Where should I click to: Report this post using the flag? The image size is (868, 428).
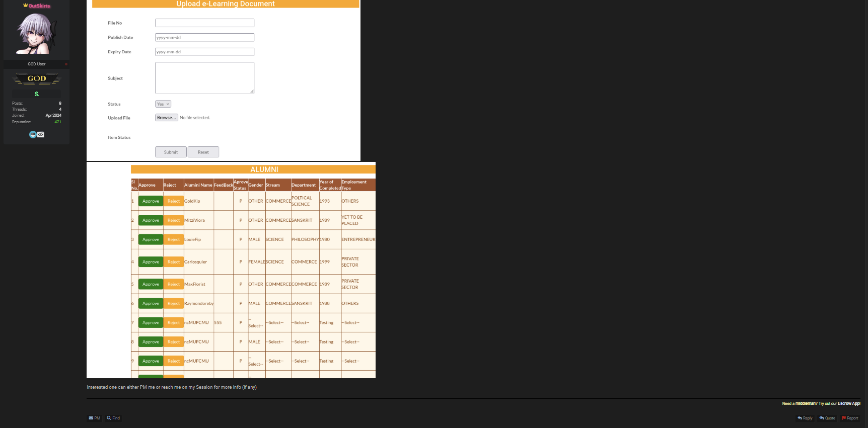[850, 418]
